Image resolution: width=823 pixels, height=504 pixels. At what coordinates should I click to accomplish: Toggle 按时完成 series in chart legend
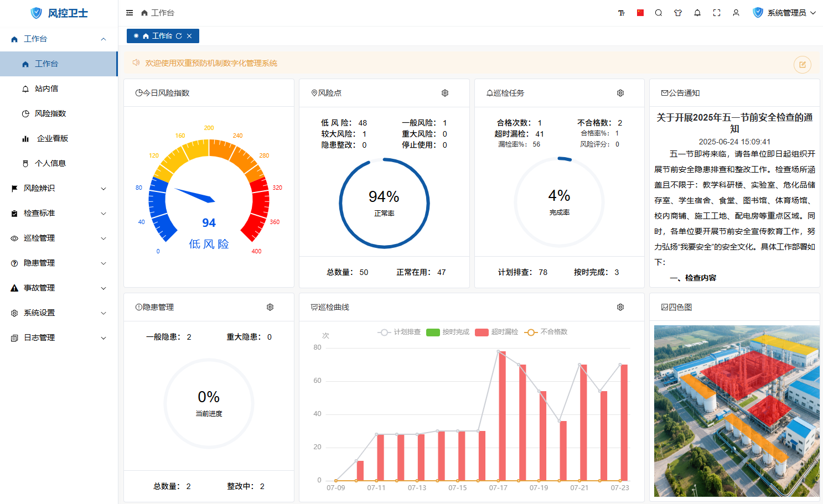(x=448, y=332)
